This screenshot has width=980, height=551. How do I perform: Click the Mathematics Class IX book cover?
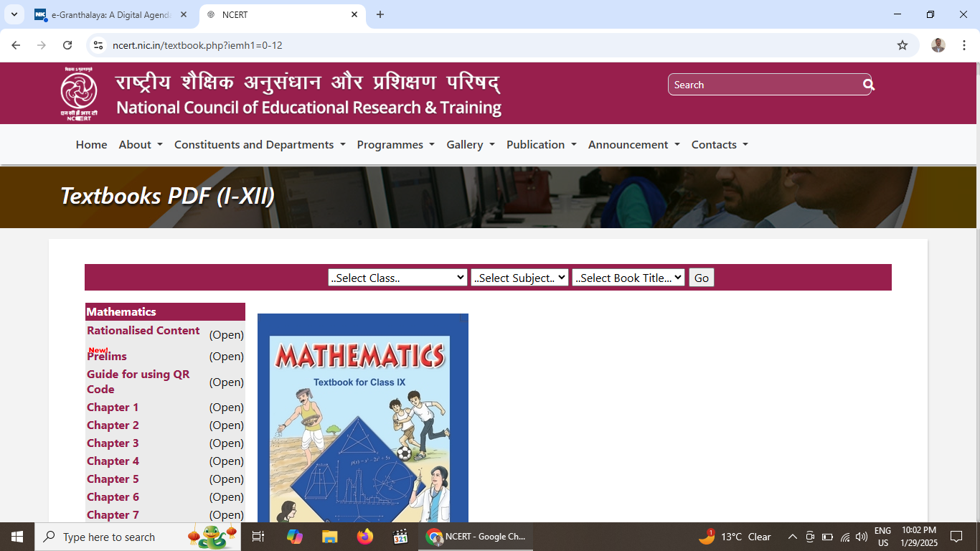(363, 418)
